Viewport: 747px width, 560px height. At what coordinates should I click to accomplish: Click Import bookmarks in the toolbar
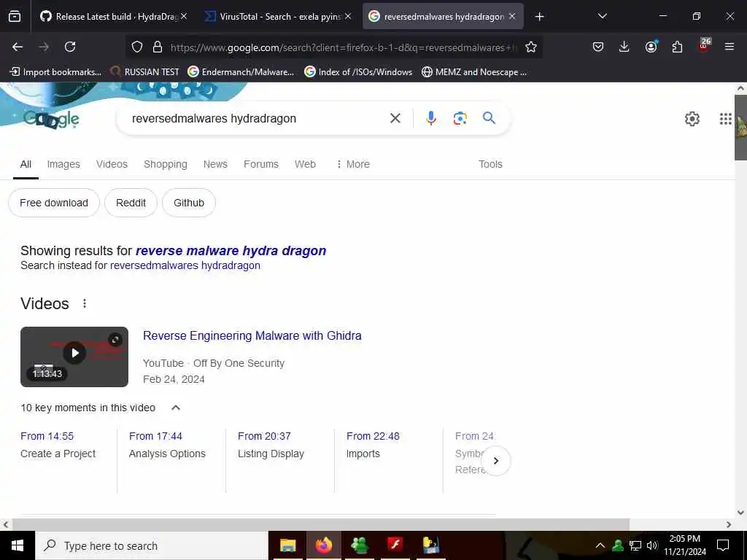coord(55,72)
